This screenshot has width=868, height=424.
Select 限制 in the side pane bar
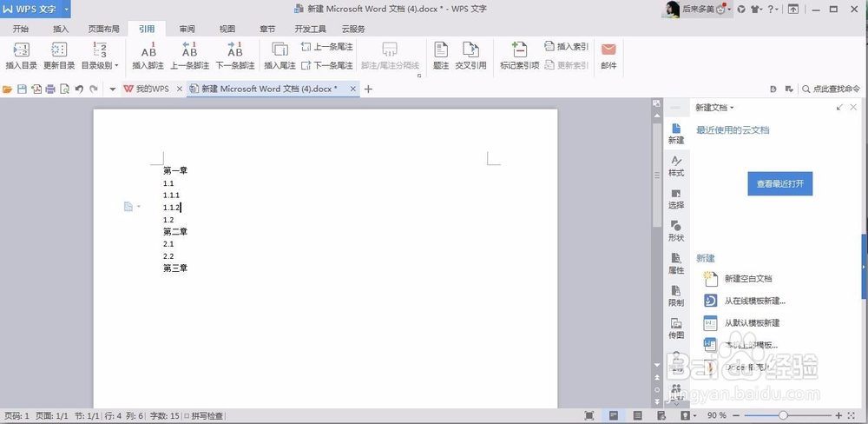pos(676,296)
